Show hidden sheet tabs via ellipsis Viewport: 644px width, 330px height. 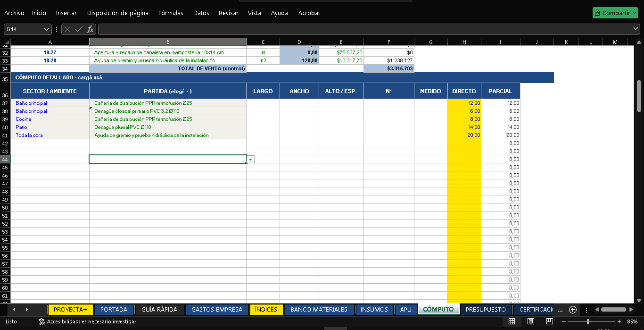(560, 310)
